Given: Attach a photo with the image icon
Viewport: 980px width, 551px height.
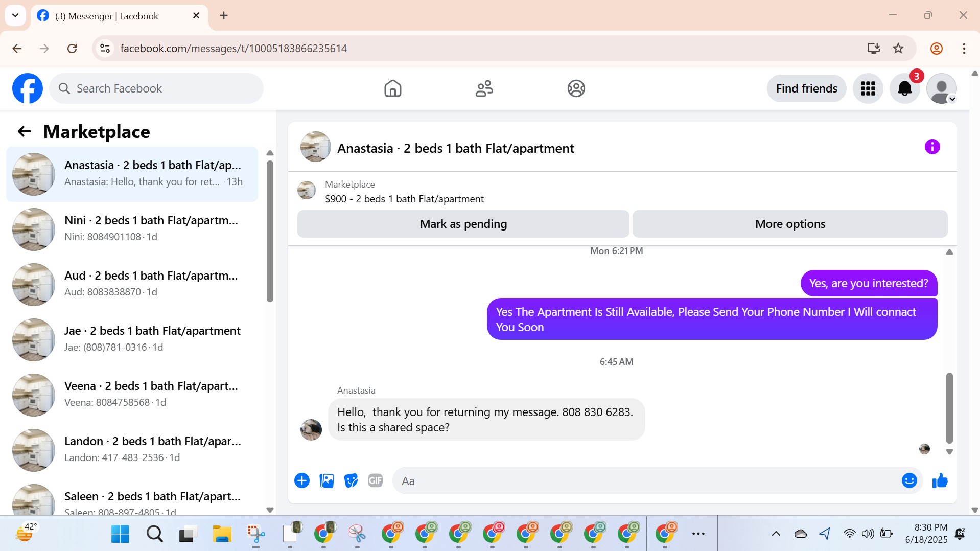Looking at the screenshot, I should point(326,481).
